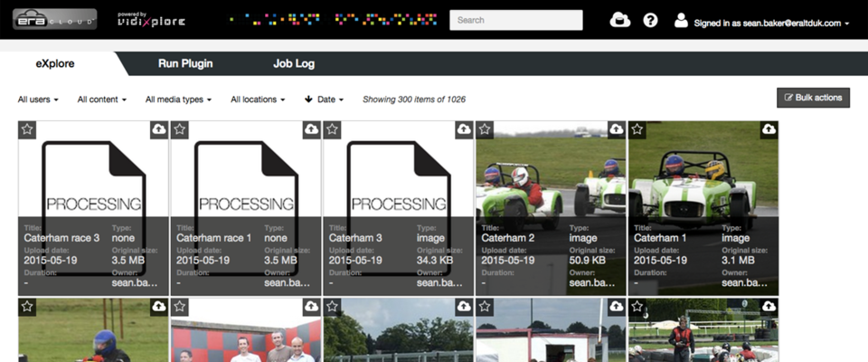Click the '3.1 MB' size value
868x362 pixels.
click(739, 260)
